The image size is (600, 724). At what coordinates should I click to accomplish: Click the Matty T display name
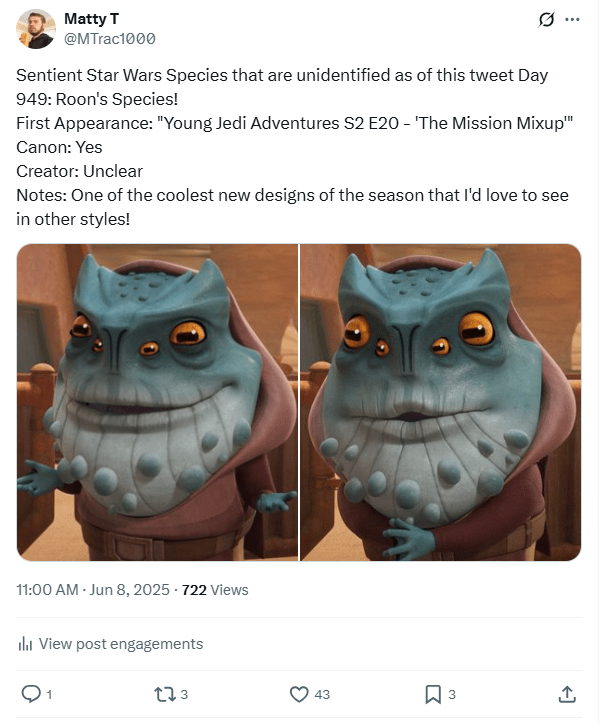[91, 19]
